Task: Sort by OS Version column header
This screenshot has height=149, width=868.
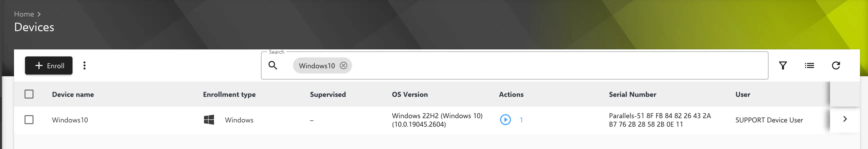Action: 410,95
